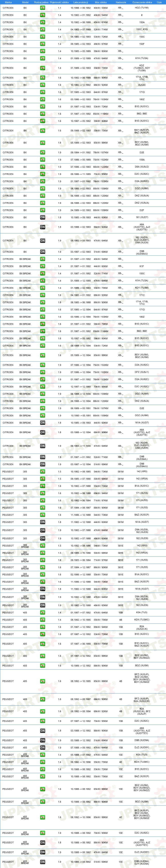The image size is (166, 868).
Task: Select the engine code cell K1F
Action: pos(142,266)
